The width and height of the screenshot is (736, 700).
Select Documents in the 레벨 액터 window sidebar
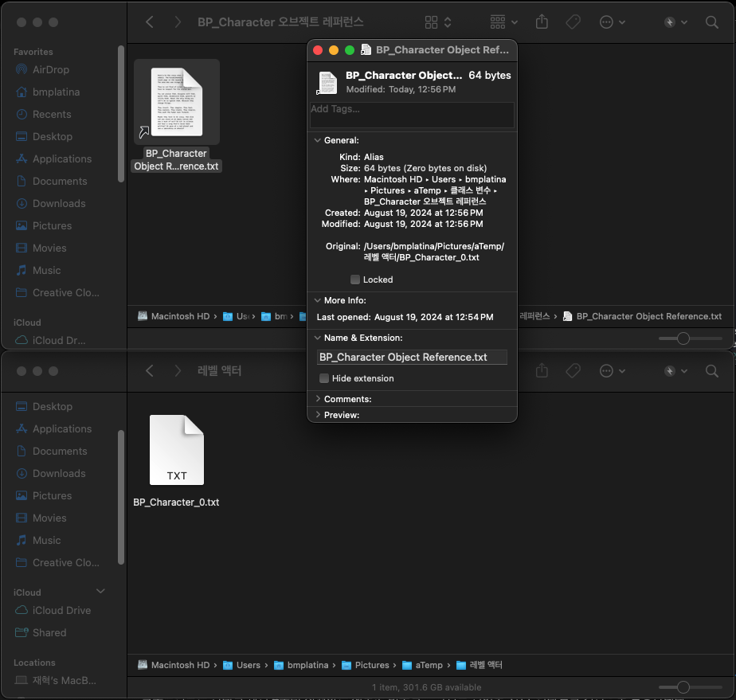[60, 452]
